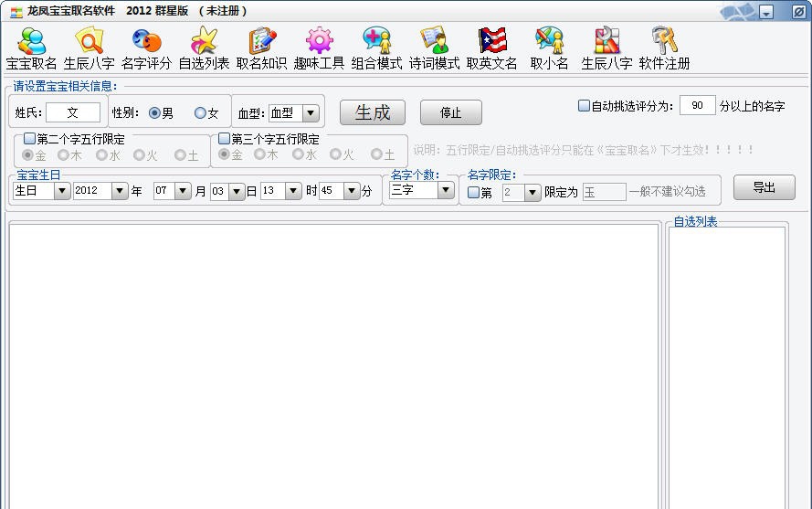Click the 生成 button
This screenshot has width=812, height=509.
[x=373, y=112]
